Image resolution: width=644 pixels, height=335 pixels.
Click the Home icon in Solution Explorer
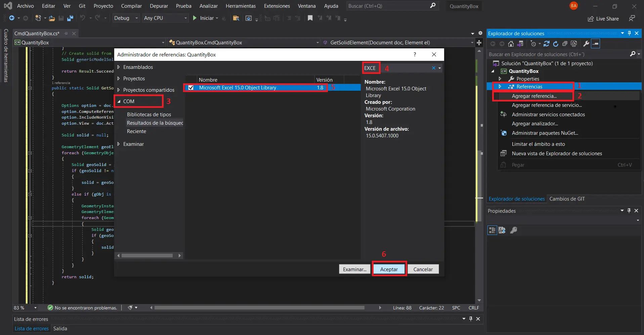pos(511,44)
